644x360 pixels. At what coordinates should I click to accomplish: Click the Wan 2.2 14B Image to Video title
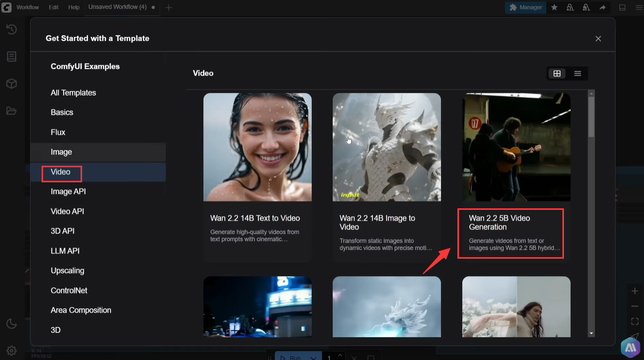click(377, 222)
